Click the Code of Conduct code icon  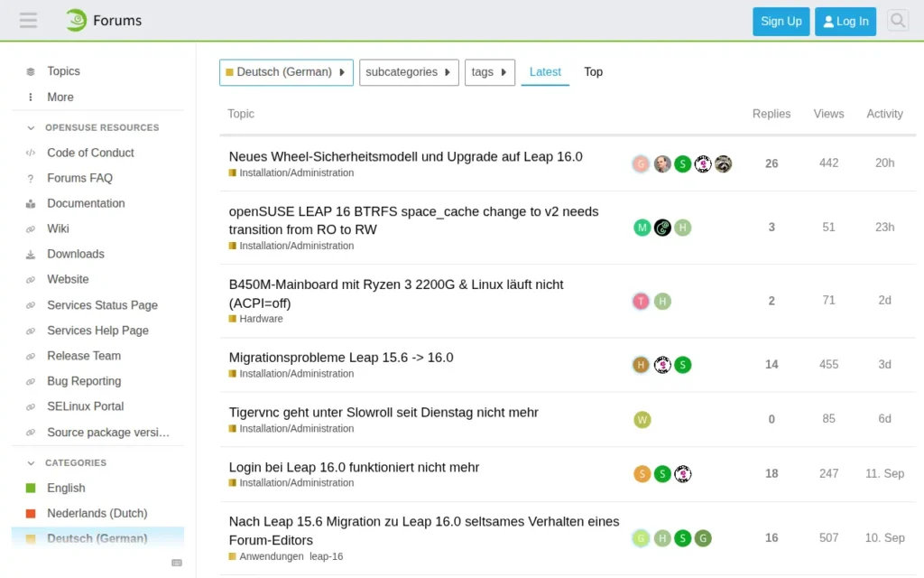[x=31, y=153]
